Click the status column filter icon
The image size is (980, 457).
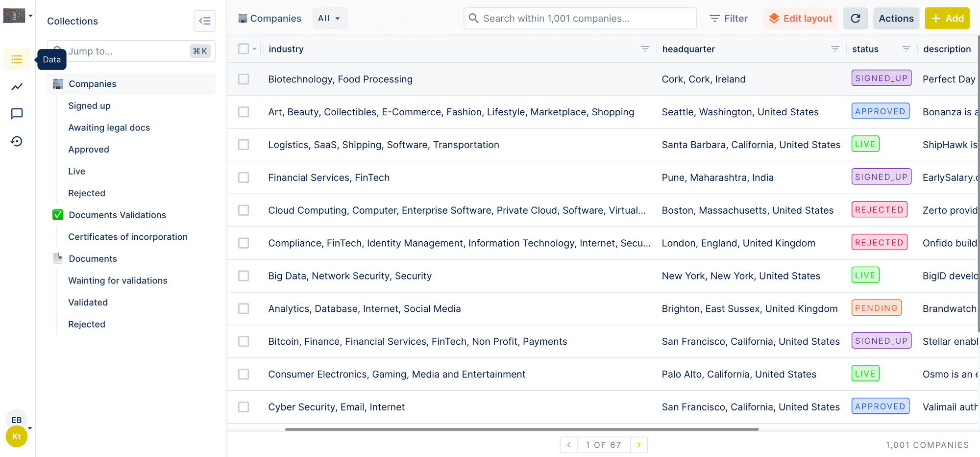pos(906,49)
